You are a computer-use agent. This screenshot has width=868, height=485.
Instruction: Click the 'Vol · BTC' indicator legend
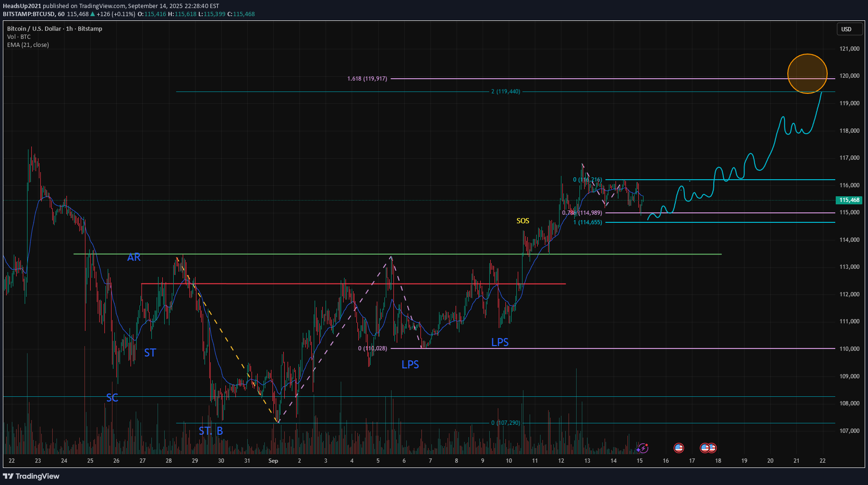coord(19,37)
